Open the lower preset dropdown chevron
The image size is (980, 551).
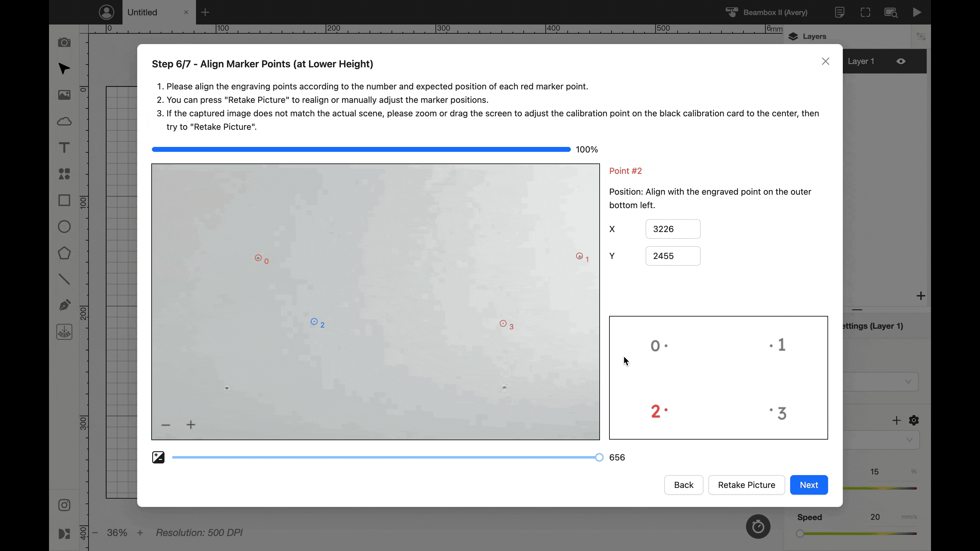pyautogui.click(x=909, y=440)
